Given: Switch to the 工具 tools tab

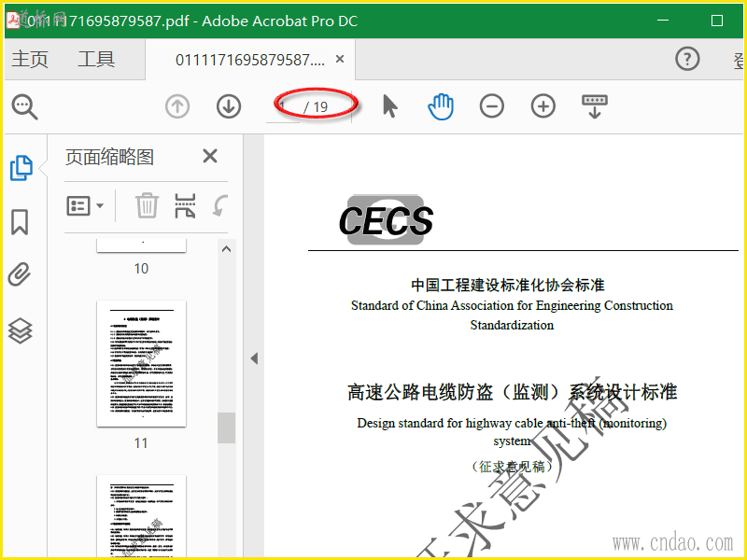Looking at the screenshot, I should (96, 60).
